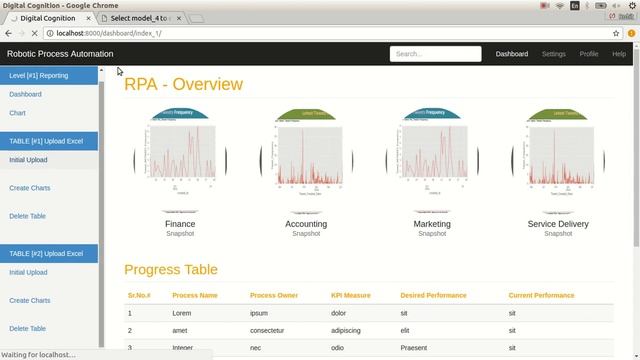The height and width of the screenshot is (360, 640).
Task: Go back with the browser back arrow
Action: 9,33
